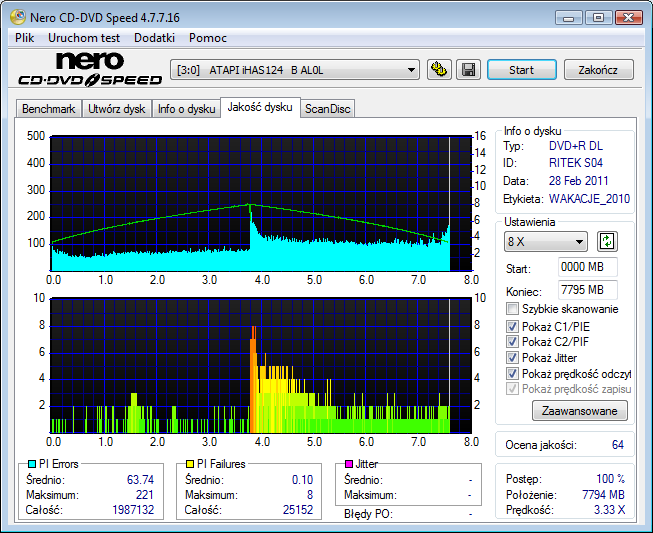
Task: Uncheck Pokaż Jitter checkbox
Action: pos(512,358)
